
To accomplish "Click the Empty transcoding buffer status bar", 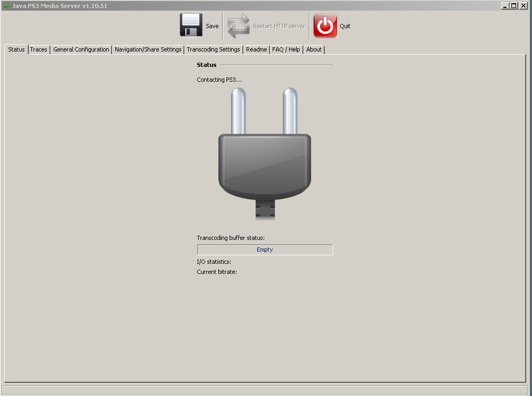I will [x=265, y=249].
